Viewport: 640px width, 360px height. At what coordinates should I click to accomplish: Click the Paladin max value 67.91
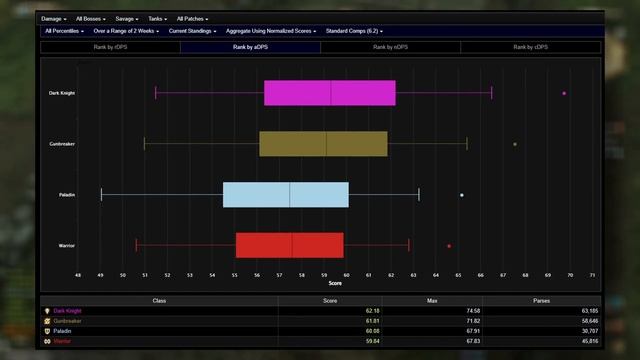coord(473,331)
